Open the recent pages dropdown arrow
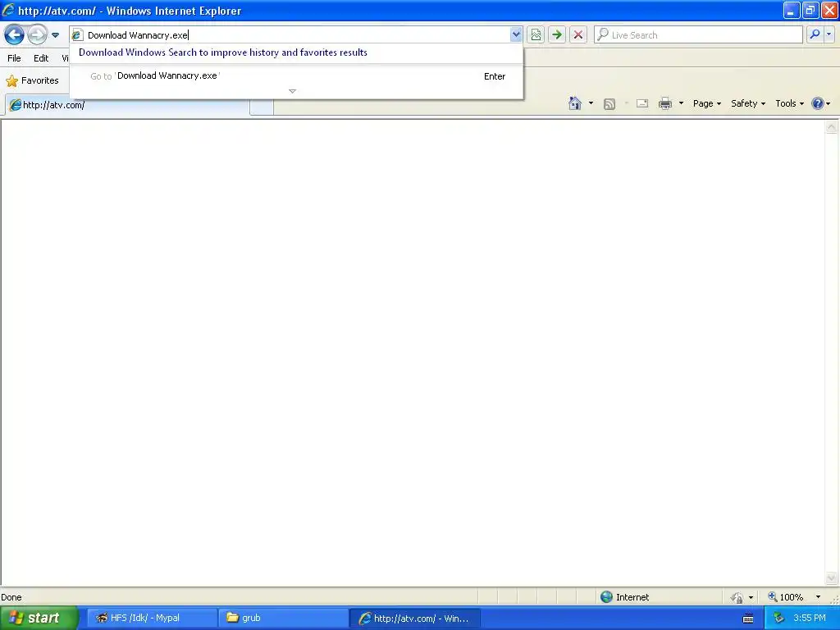Viewport: 840px width, 630px height. (x=55, y=35)
